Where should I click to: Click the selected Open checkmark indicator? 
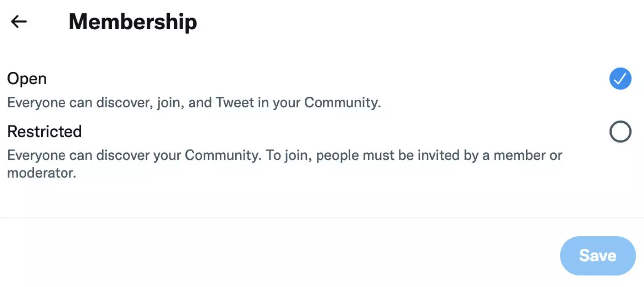click(620, 78)
